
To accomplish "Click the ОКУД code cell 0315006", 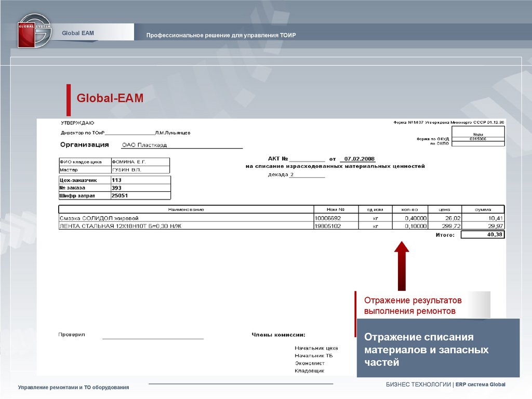I will [x=478, y=139].
